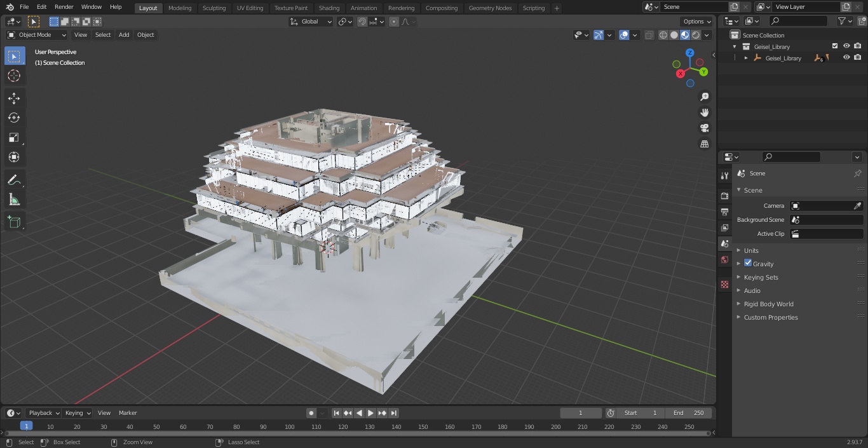Open the Render properties tab
The width and height of the screenshot is (868, 448).
724,196
